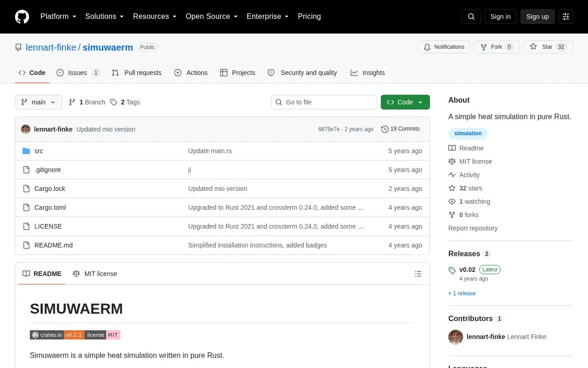Image resolution: width=588 pixels, height=368 pixels.
Task: Switch to the Insights tab
Action: pos(367,73)
